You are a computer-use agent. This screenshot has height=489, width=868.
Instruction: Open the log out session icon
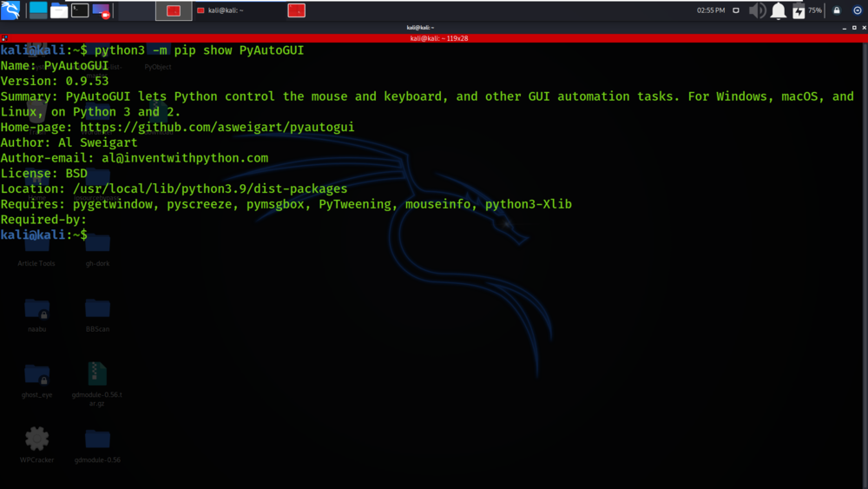pos(857,10)
